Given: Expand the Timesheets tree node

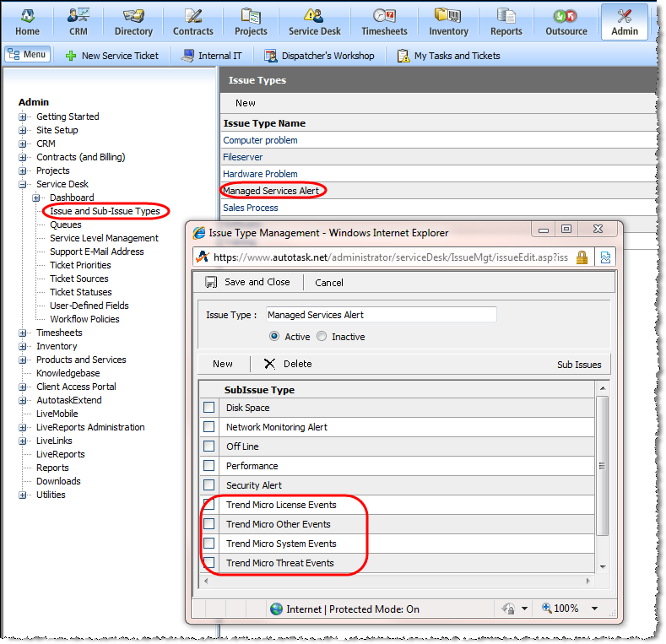Looking at the screenshot, I should tap(23, 333).
